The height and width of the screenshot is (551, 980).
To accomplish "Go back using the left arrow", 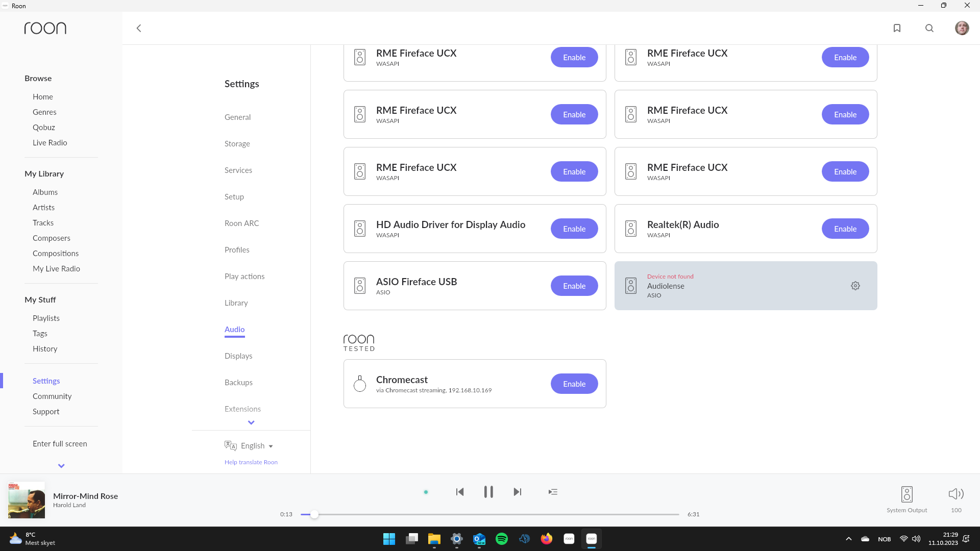I will pyautogui.click(x=139, y=28).
